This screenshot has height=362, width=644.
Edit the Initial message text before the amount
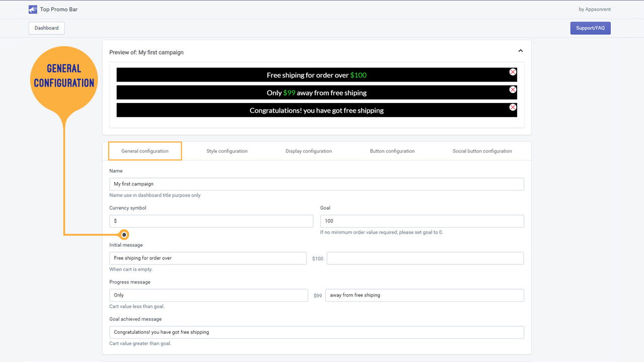[208, 258]
